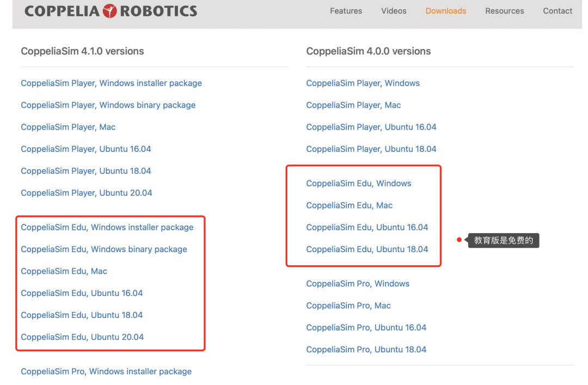Download CoppeliaSim 4.1.0 Edu Windows binary package

pos(103,249)
